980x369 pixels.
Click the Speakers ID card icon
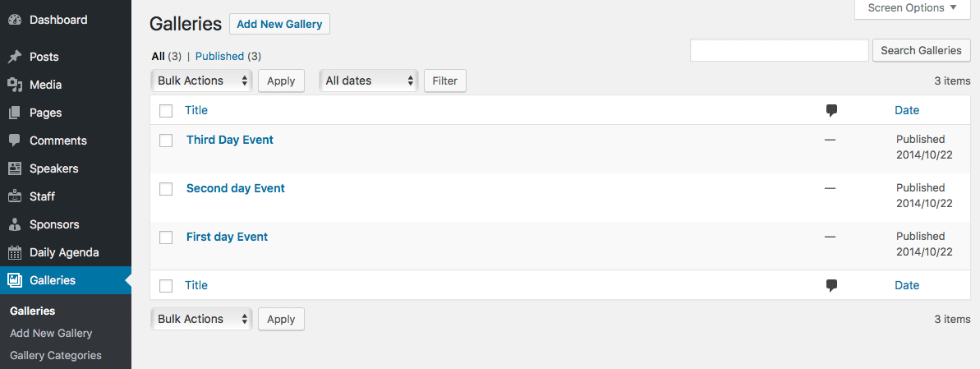(15, 168)
